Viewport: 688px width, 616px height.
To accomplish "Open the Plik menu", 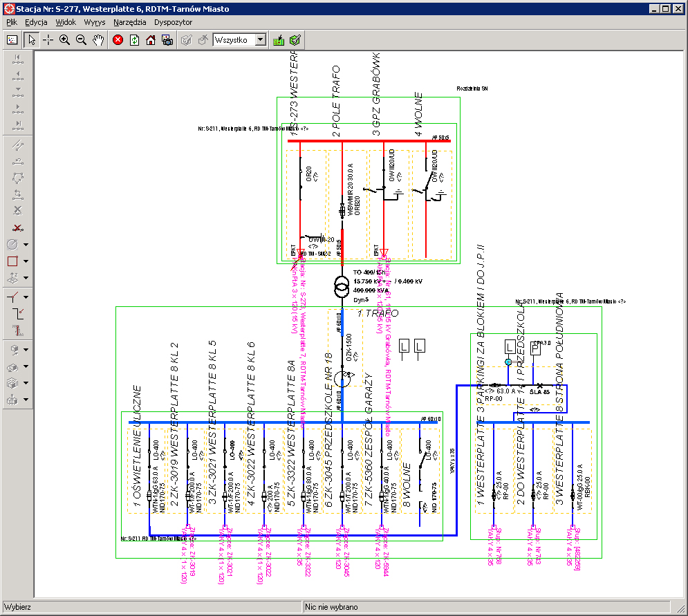I will click(x=12, y=22).
